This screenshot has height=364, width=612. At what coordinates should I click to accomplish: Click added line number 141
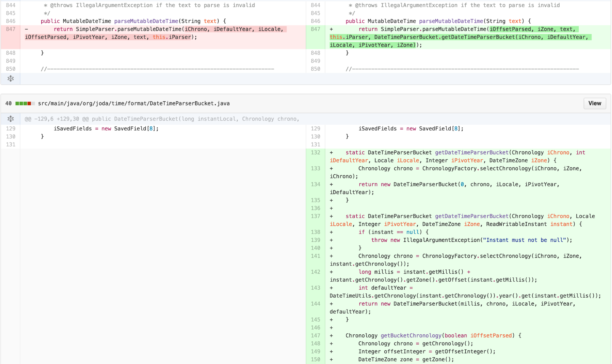315,256
